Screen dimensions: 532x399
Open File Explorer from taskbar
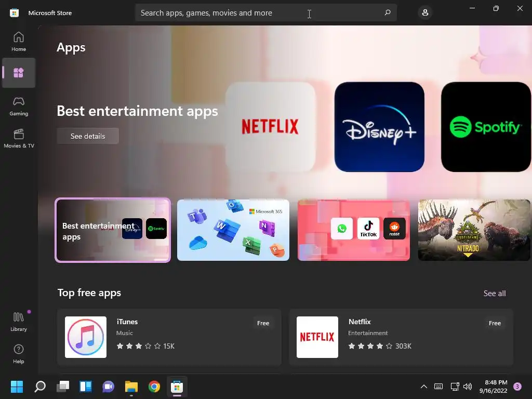click(x=131, y=386)
